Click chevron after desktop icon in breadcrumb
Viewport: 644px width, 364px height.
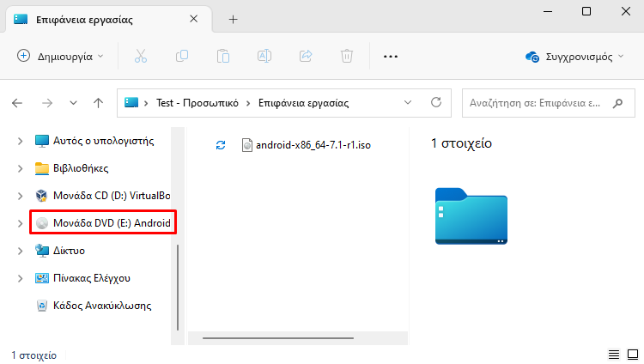146,103
